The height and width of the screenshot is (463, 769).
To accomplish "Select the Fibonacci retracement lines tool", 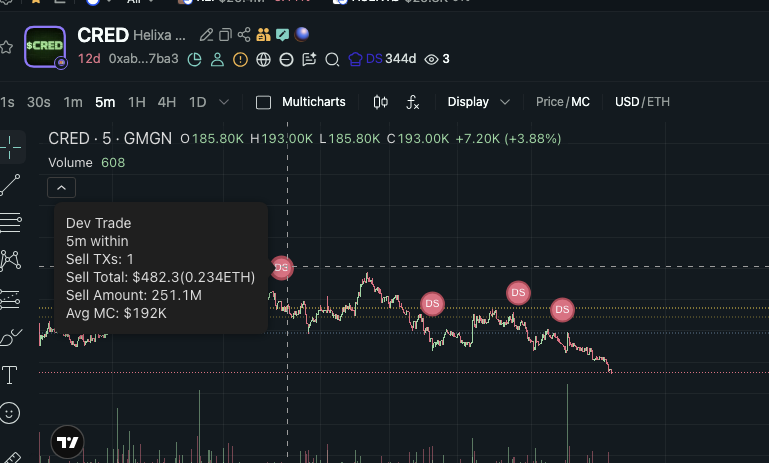I will click(x=10, y=223).
